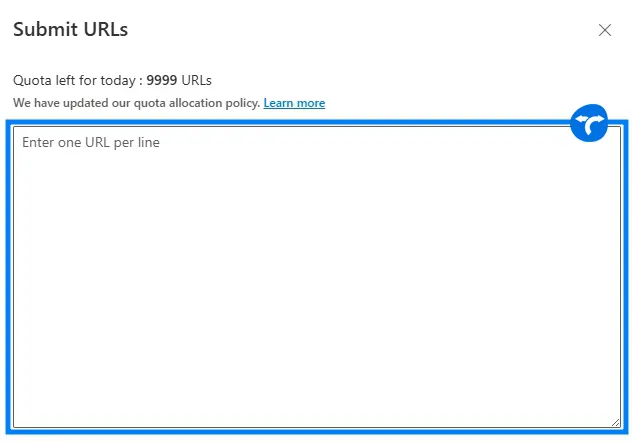This screenshot has height=443, width=632.
Task: Close the Submit URLs dialog
Action: [604, 30]
